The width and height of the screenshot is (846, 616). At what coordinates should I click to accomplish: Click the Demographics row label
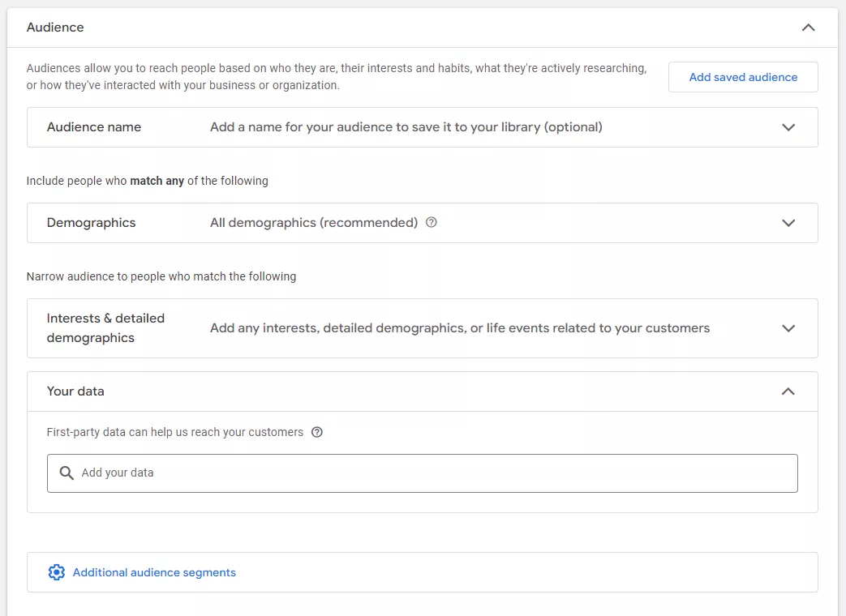coord(91,223)
